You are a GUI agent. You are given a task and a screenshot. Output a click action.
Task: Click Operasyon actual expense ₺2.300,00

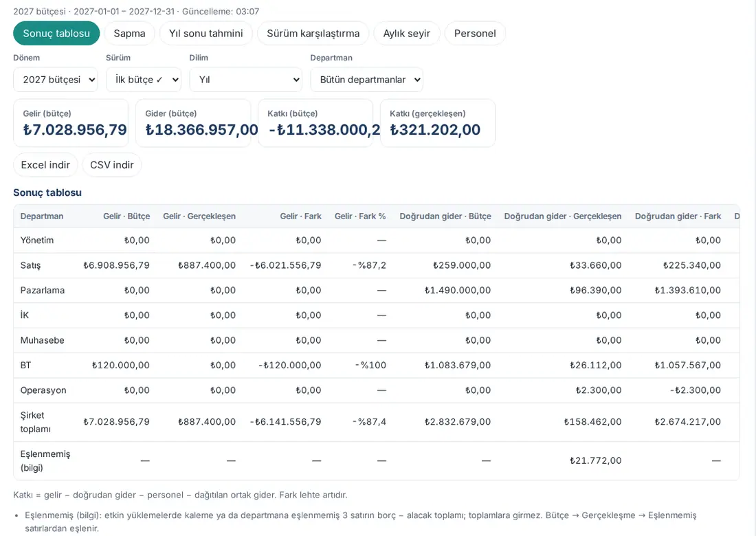pyautogui.click(x=599, y=390)
